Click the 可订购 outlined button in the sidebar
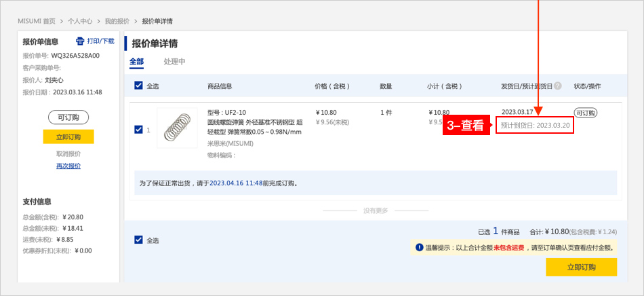This screenshot has height=296, width=644. pyautogui.click(x=68, y=117)
